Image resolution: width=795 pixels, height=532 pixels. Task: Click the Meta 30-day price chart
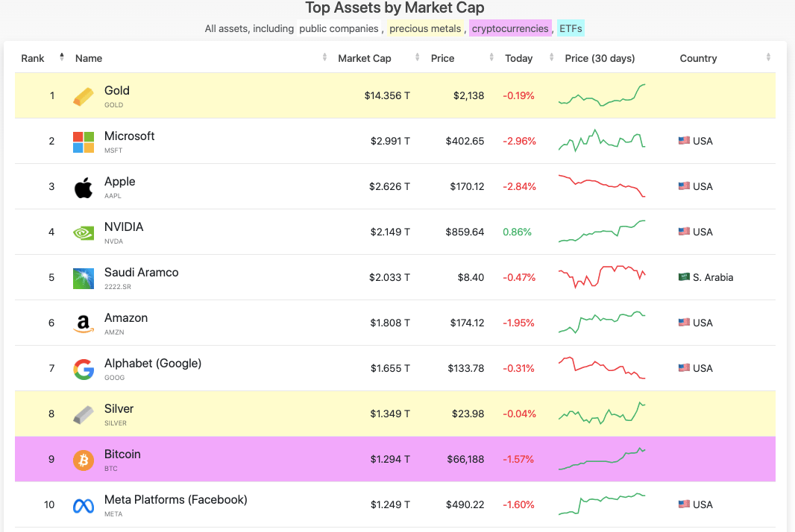pos(602,504)
